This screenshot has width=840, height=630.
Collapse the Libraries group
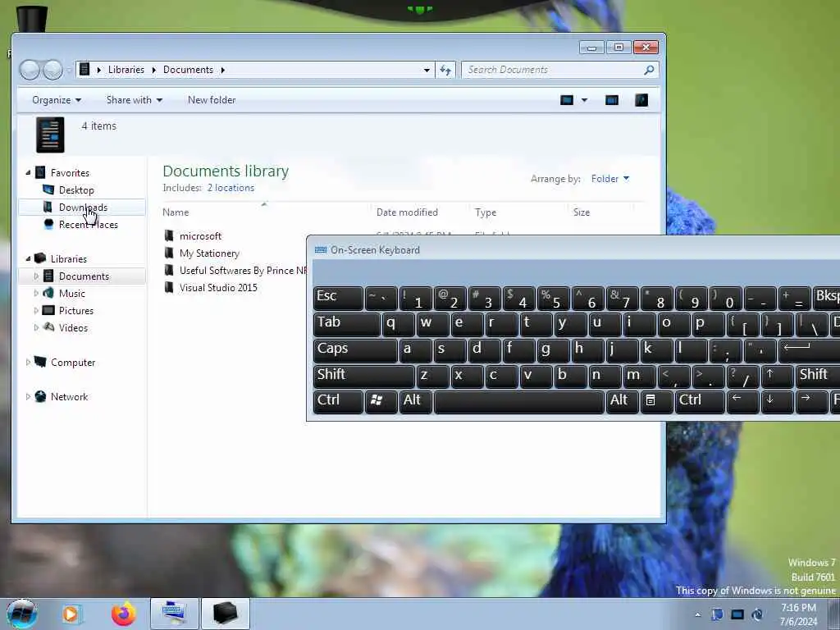pos(28,258)
